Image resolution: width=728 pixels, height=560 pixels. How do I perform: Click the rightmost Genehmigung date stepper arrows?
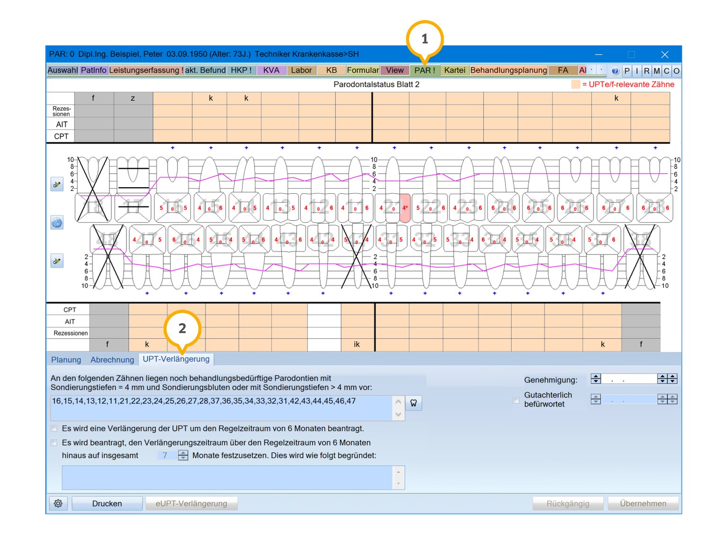[x=672, y=379]
